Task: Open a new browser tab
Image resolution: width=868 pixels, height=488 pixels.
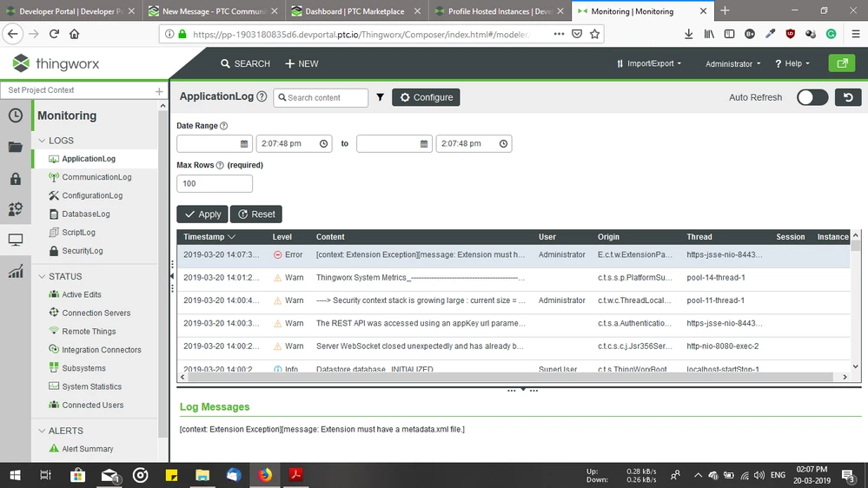Action: pyautogui.click(x=726, y=11)
